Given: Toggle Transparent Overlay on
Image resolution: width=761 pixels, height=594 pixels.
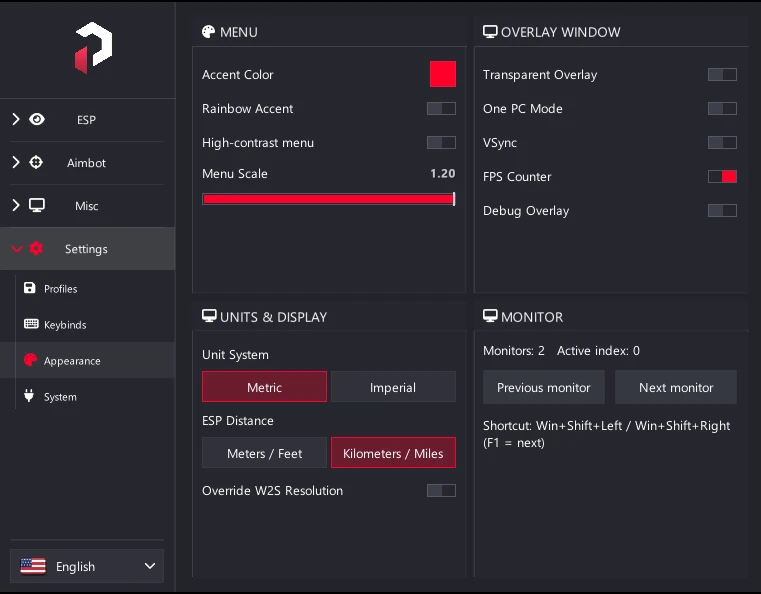Looking at the screenshot, I should pos(722,75).
